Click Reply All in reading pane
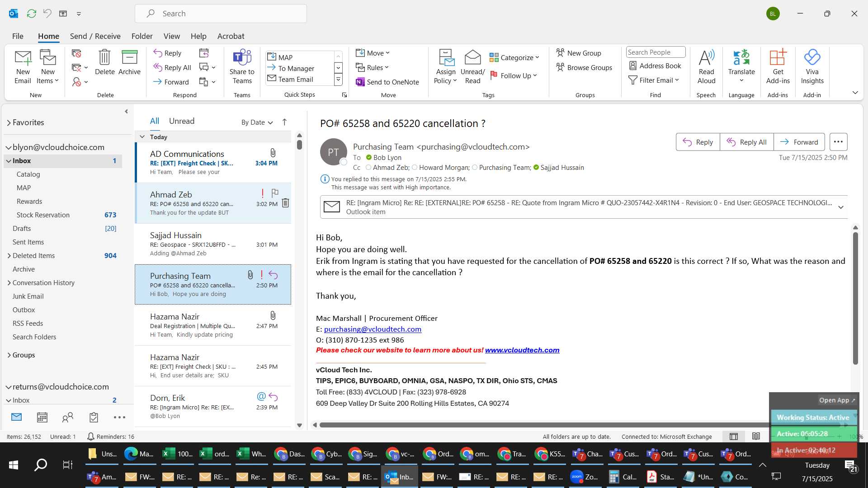The width and height of the screenshot is (868, 488). (x=746, y=142)
